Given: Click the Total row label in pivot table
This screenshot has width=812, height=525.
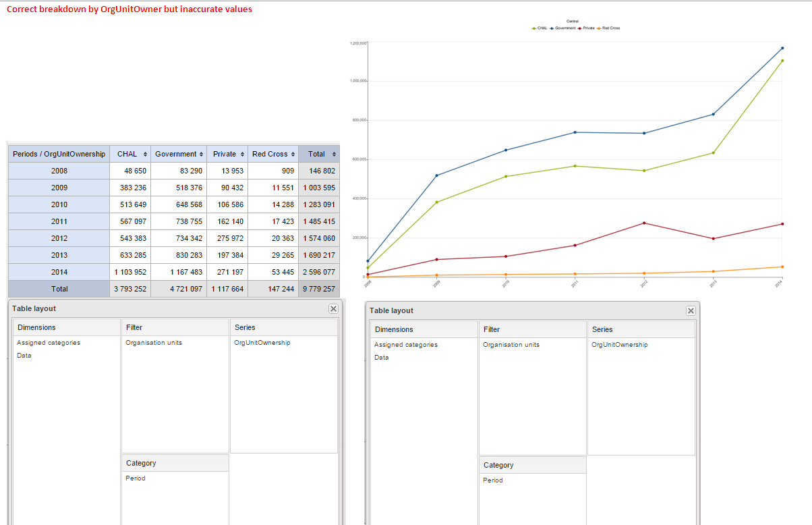Looking at the screenshot, I should (59, 289).
